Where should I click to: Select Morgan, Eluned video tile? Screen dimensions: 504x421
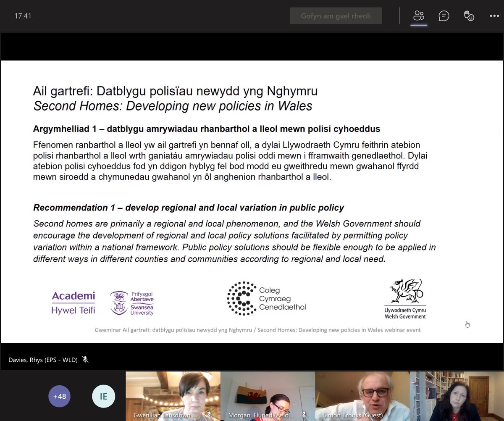pos(268,396)
